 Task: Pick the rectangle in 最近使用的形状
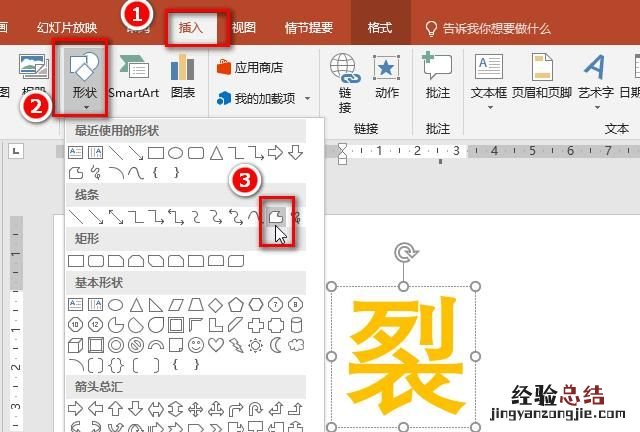click(x=156, y=153)
